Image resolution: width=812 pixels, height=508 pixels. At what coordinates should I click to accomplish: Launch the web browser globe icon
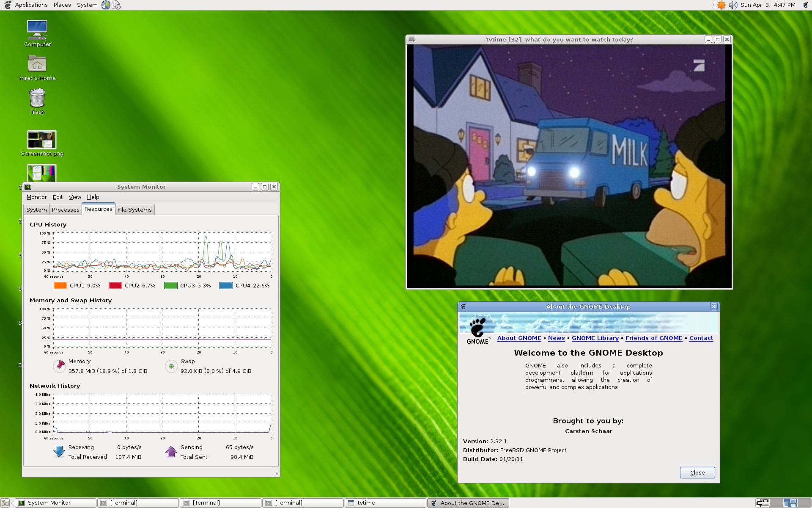coord(106,5)
